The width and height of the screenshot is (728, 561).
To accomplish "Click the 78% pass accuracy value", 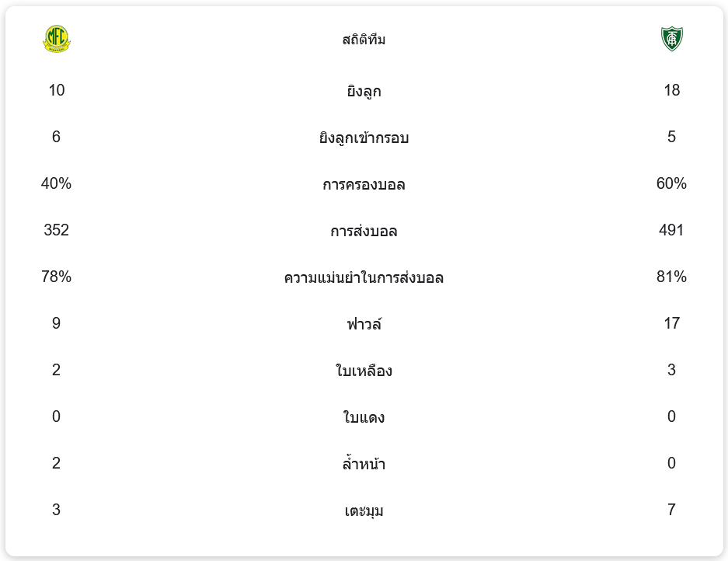I will pos(56,277).
